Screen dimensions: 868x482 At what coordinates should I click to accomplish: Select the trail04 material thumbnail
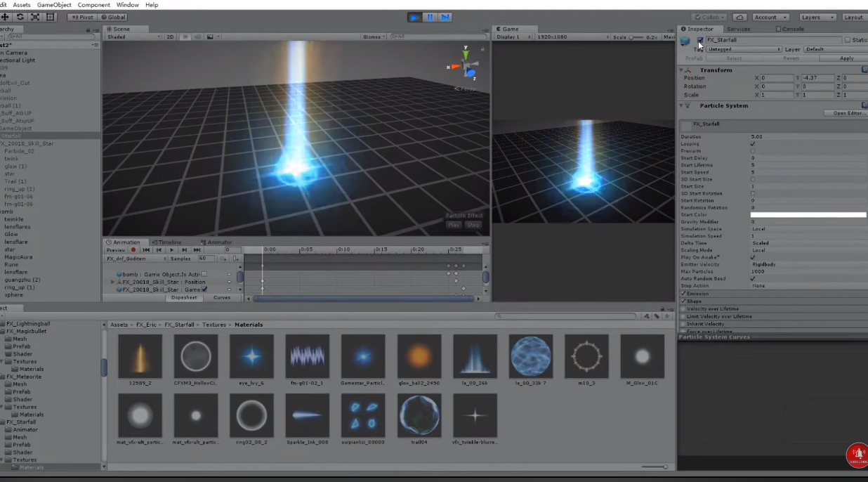419,416
